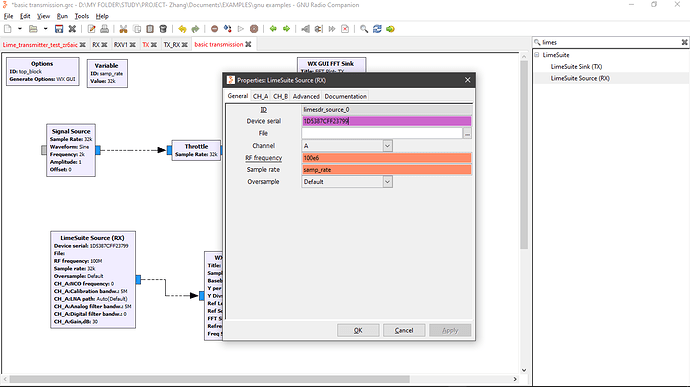Select the Signal Source block
This screenshot has height=387, width=690.
[x=71, y=150]
